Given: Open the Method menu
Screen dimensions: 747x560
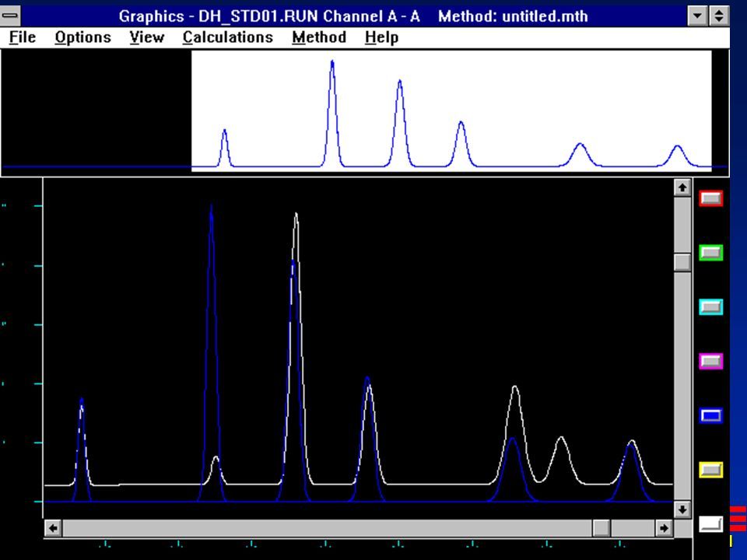Looking at the screenshot, I should (319, 37).
